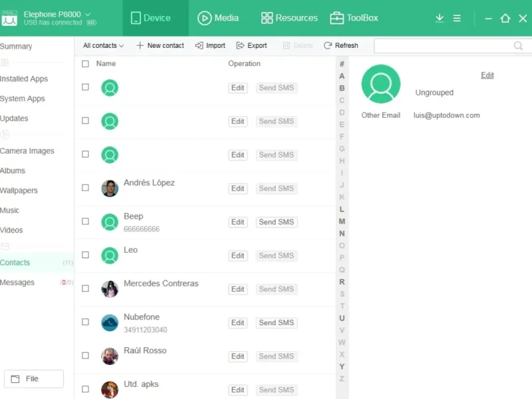Open Wallpapers in sidebar

tap(19, 191)
